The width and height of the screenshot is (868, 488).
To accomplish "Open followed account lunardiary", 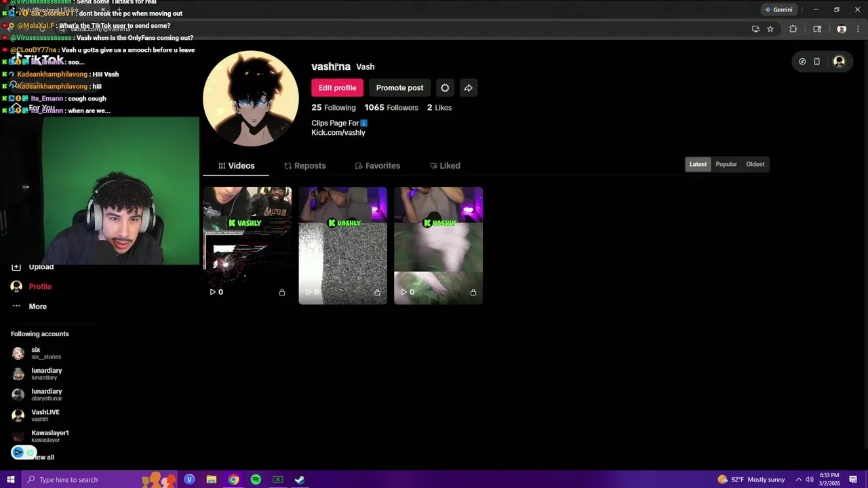I will coord(37,373).
